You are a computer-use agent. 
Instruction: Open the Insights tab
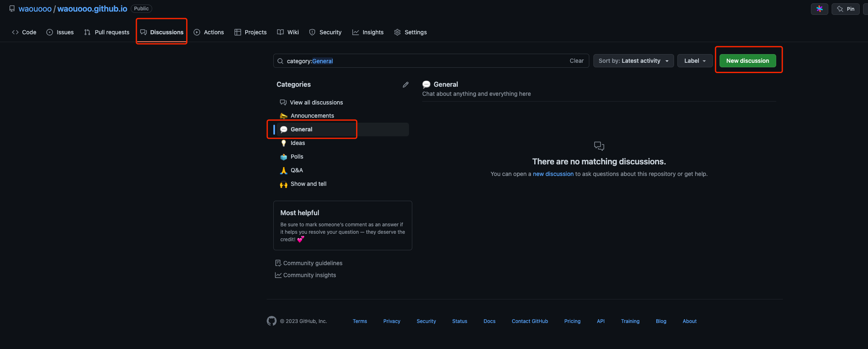pyautogui.click(x=368, y=32)
